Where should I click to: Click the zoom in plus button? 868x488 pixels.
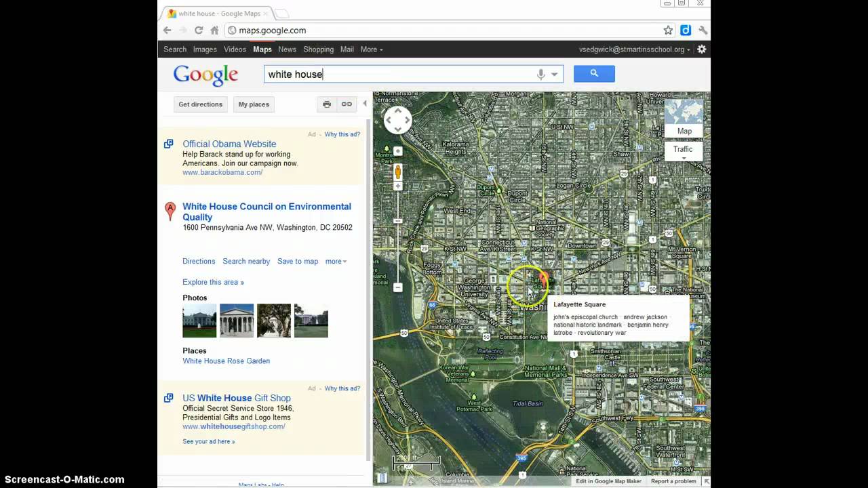click(x=398, y=186)
